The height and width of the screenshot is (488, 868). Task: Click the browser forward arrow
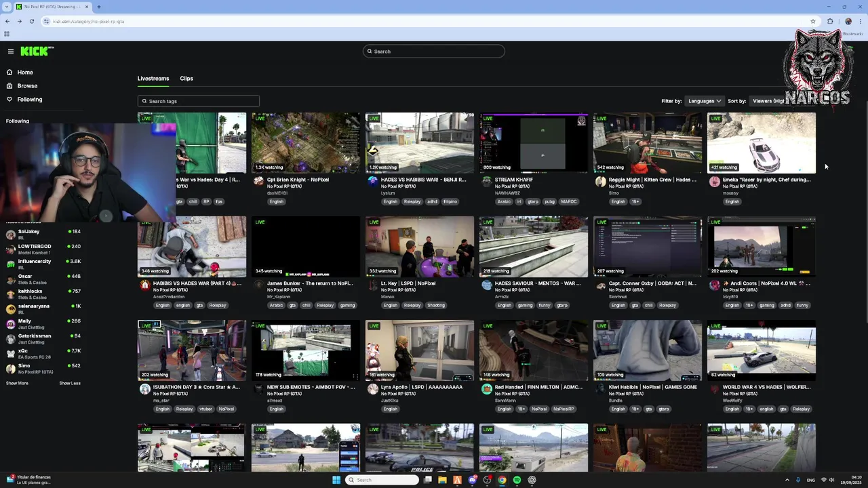point(19,22)
